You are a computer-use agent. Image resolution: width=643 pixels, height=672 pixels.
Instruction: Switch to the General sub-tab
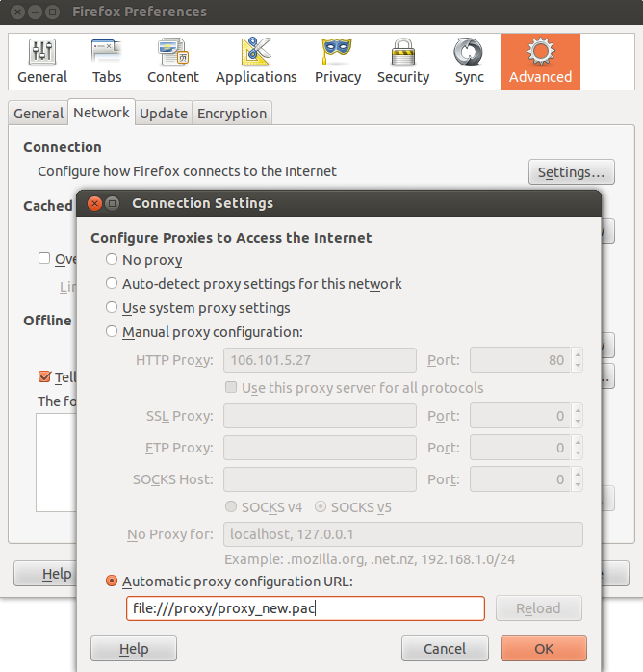click(39, 114)
